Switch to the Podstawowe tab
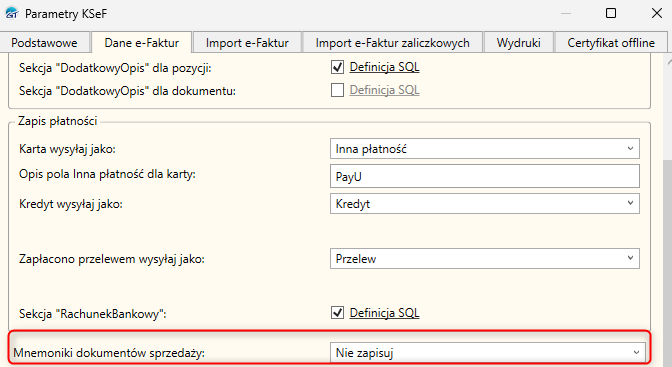The image size is (672, 367). pos(44,43)
